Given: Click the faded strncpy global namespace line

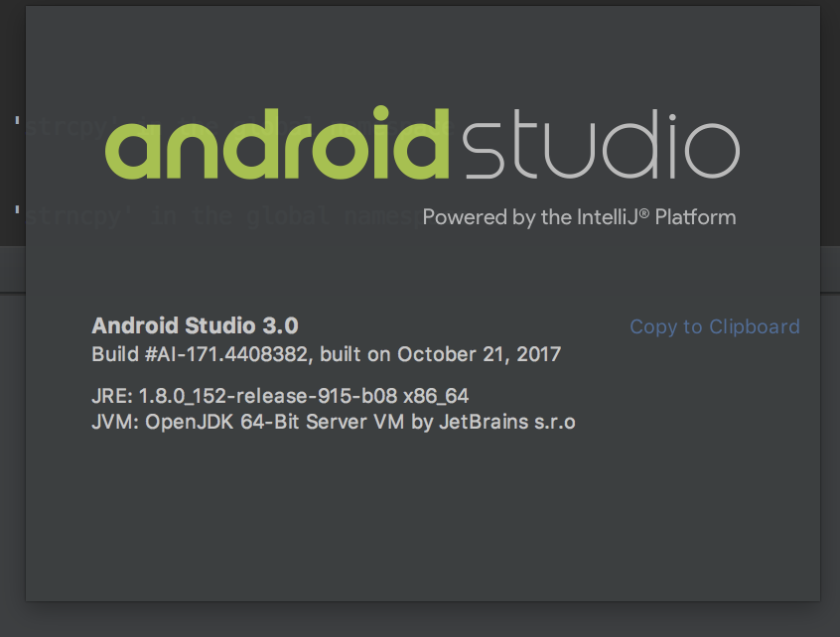Looking at the screenshot, I should (x=224, y=216).
